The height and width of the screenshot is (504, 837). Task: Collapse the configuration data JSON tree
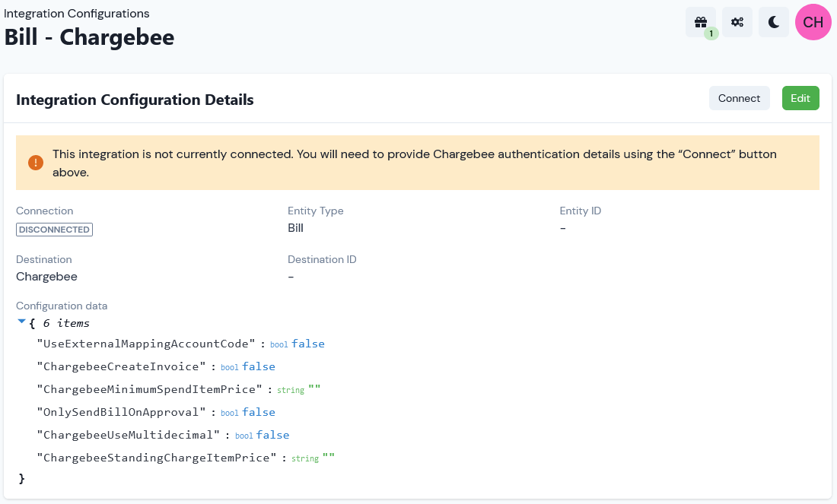(x=21, y=322)
